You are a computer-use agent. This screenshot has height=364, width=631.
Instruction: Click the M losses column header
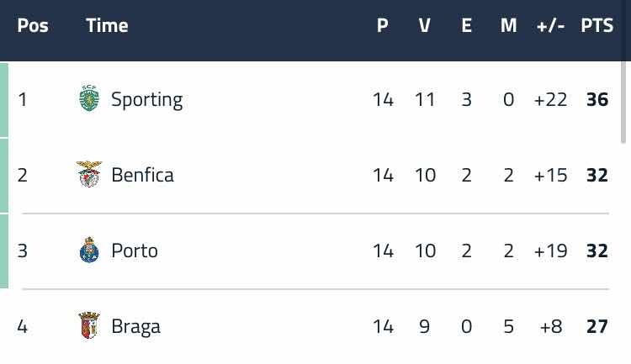point(508,25)
